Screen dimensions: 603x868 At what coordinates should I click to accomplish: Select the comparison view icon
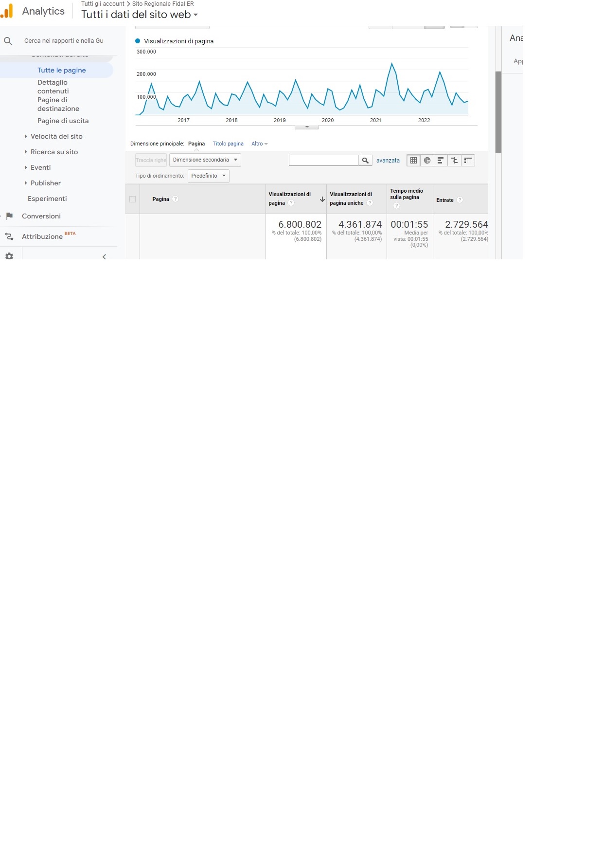(454, 161)
